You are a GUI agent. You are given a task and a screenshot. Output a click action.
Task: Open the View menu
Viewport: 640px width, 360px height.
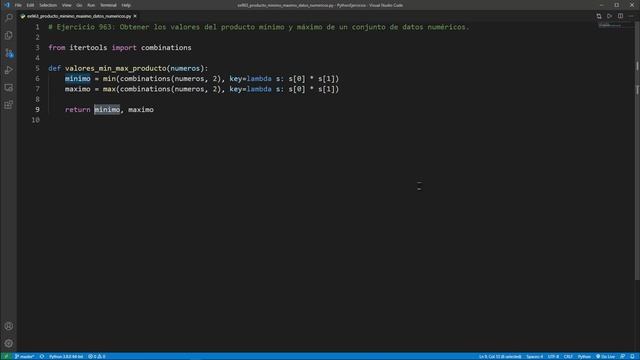coord(67,5)
